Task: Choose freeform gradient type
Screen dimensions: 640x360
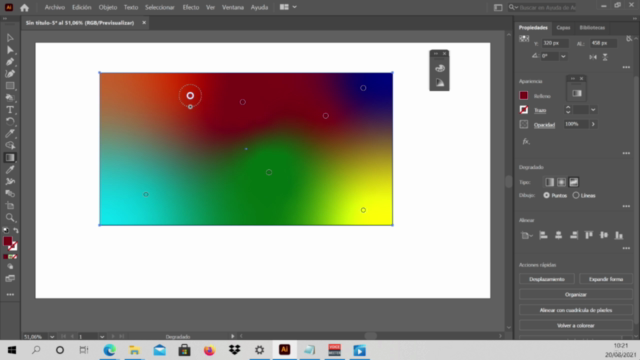Action: click(573, 182)
